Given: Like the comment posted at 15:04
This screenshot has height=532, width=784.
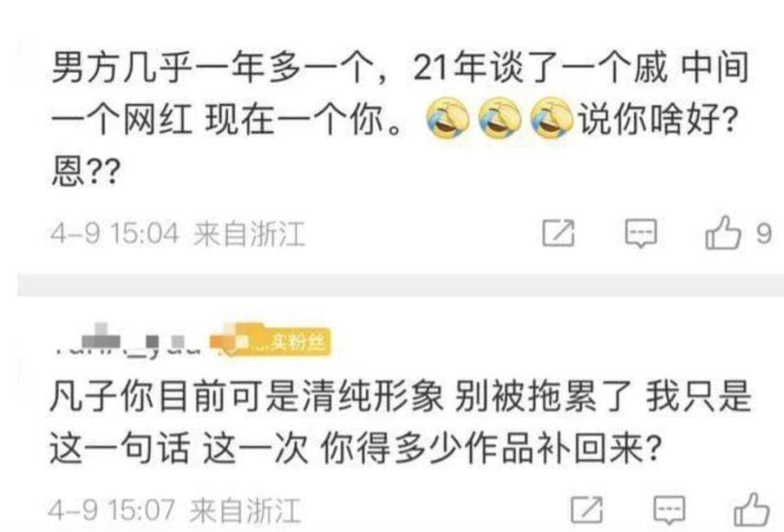Looking at the screenshot, I should pos(723,233).
